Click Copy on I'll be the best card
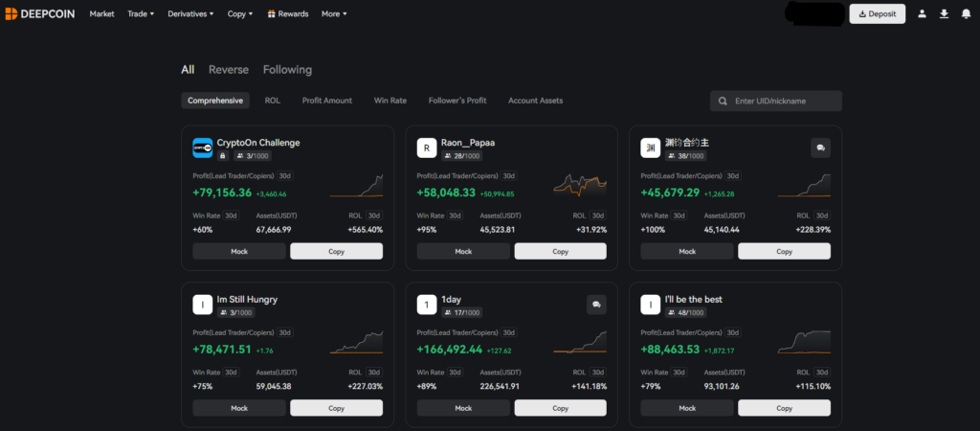Screen dimensions: 980x431 [x=785, y=408]
